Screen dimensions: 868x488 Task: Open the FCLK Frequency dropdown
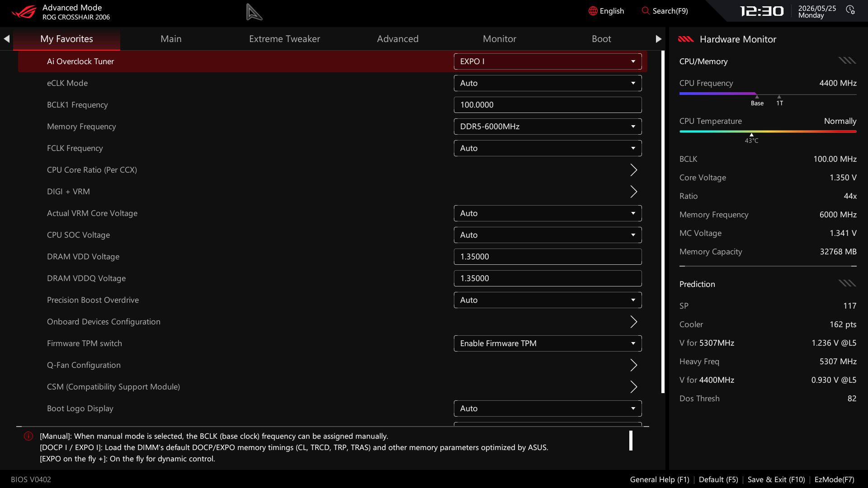click(547, 148)
